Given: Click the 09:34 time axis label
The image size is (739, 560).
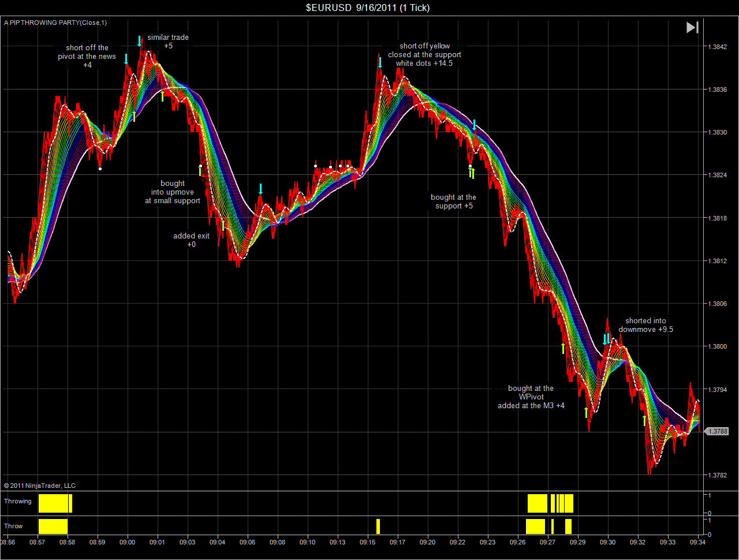Looking at the screenshot, I should click(x=697, y=542).
